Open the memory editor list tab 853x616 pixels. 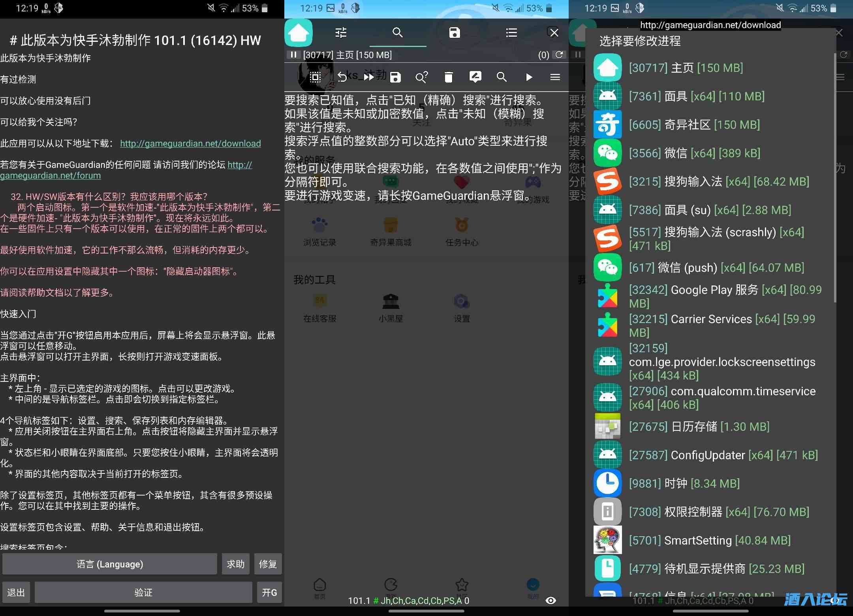pos(511,33)
